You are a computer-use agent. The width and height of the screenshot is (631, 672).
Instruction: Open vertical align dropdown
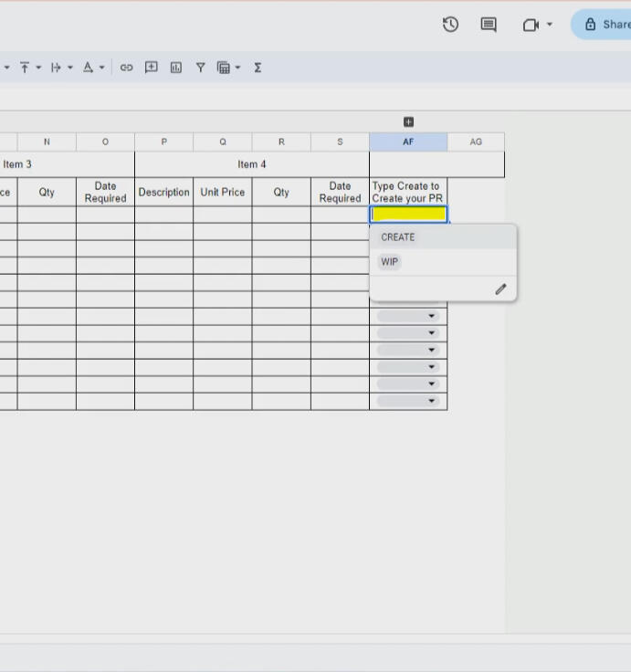coord(30,68)
